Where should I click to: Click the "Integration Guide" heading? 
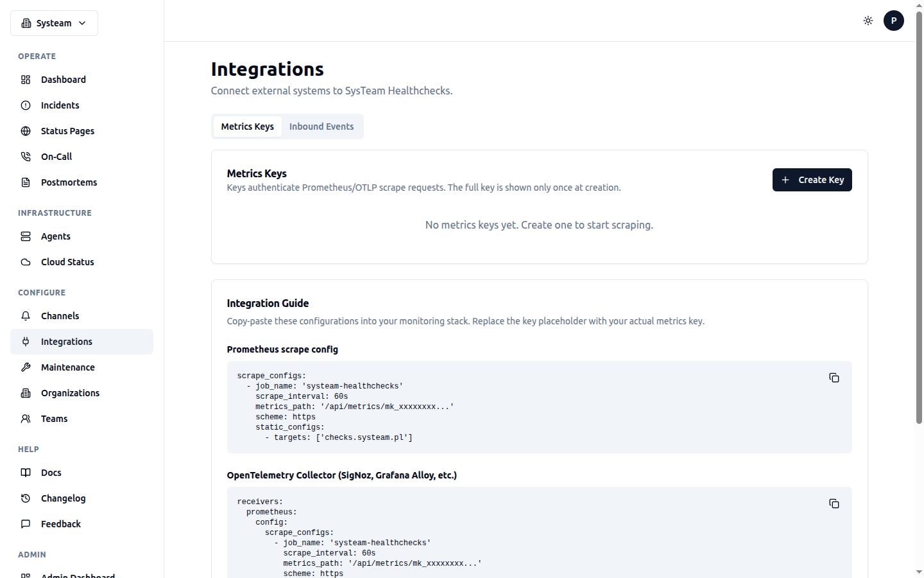[268, 303]
